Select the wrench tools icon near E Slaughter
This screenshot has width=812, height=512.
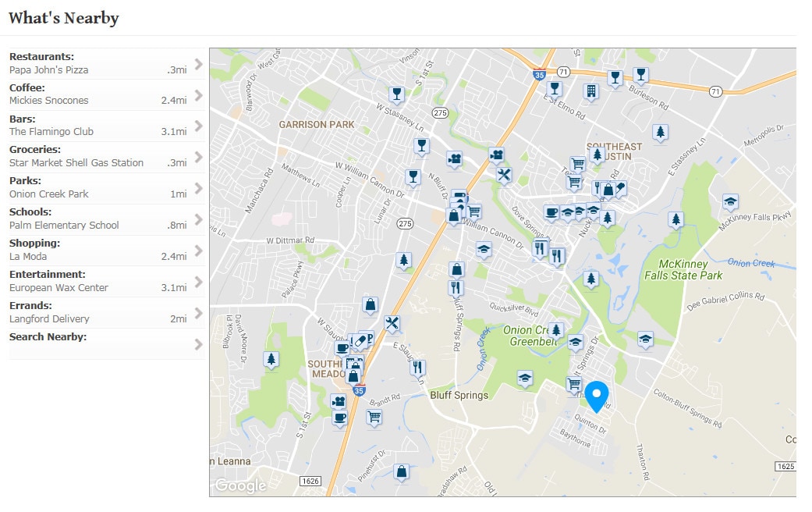pos(392,323)
